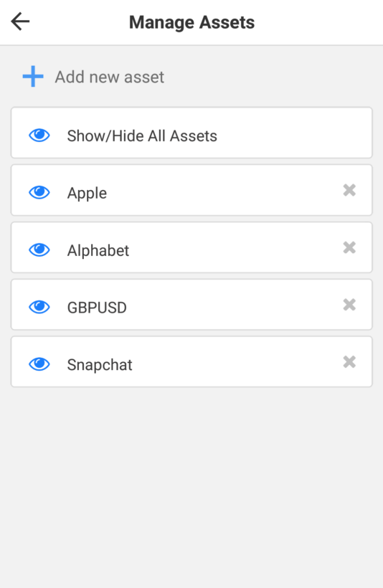This screenshot has width=383, height=588.
Task: Toggle visibility of all assets eye icon
Action: point(39,136)
